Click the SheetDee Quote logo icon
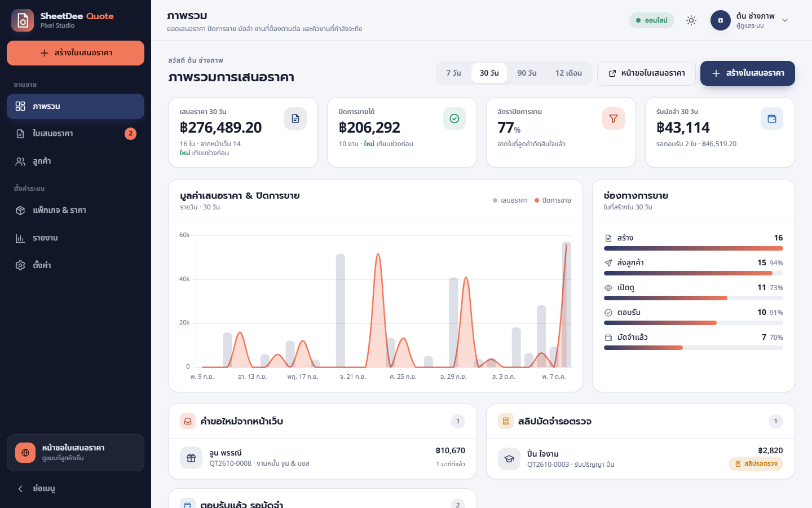The height and width of the screenshot is (508, 812). click(x=23, y=20)
